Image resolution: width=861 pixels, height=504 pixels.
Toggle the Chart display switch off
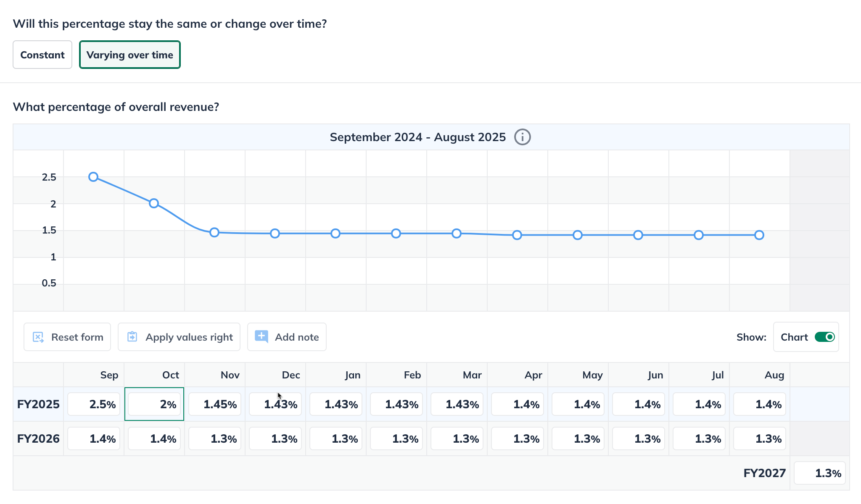(824, 337)
